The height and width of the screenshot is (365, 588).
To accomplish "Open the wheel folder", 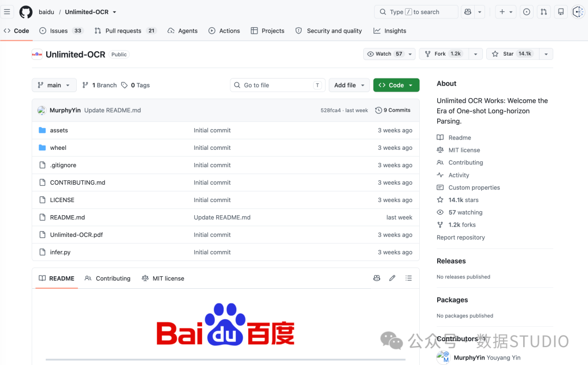I will 58,148.
